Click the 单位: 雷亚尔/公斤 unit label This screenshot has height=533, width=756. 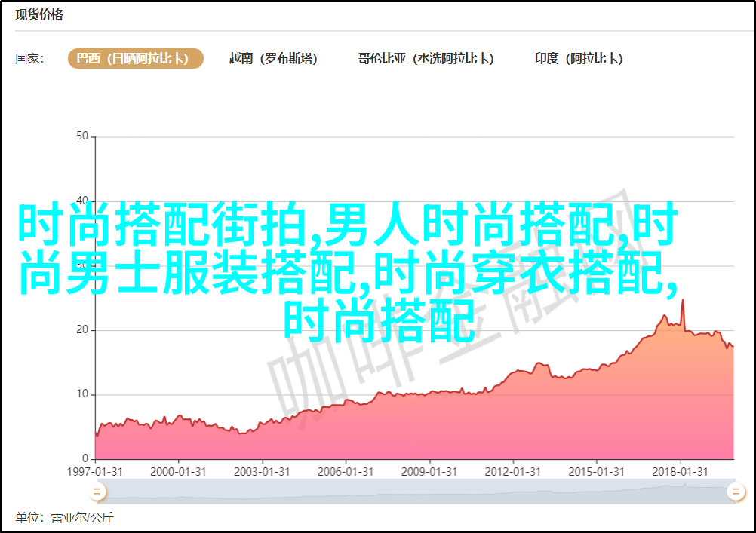pyautogui.click(x=64, y=518)
